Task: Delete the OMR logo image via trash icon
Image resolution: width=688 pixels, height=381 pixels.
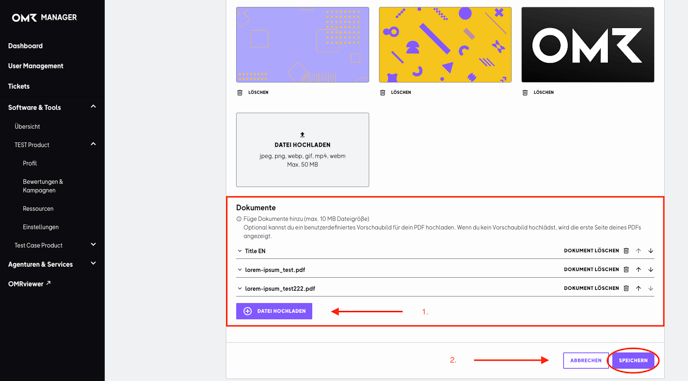Action: coord(525,93)
